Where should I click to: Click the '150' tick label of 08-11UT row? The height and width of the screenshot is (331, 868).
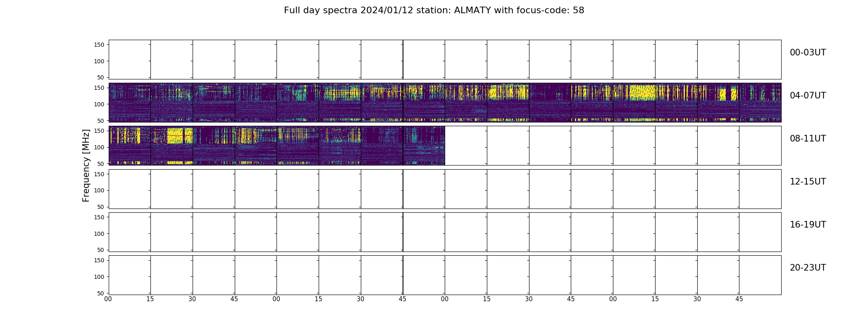(x=99, y=131)
